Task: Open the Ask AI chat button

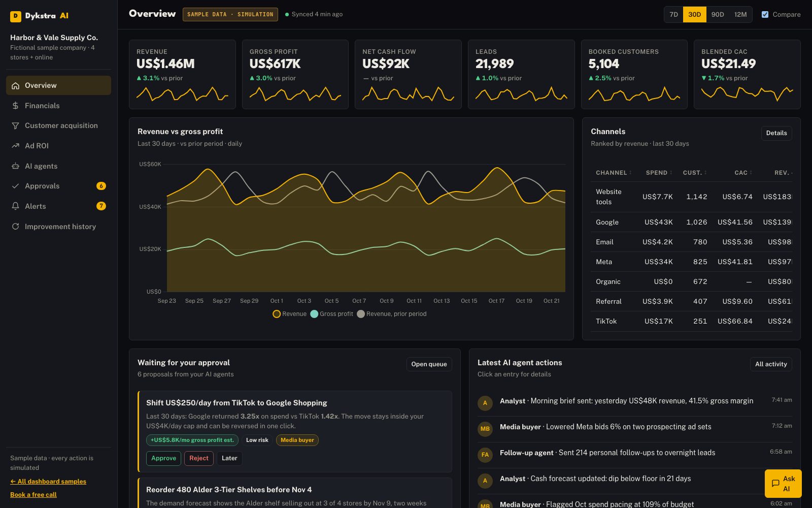Action: (x=783, y=484)
